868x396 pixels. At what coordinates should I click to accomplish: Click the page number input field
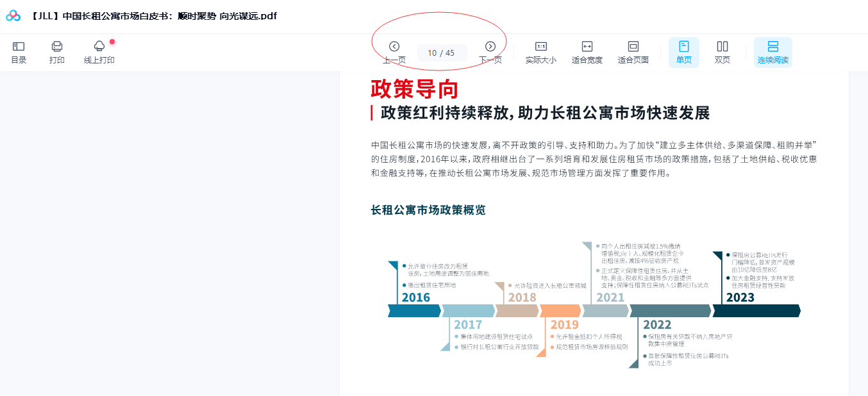coord(441,53)
